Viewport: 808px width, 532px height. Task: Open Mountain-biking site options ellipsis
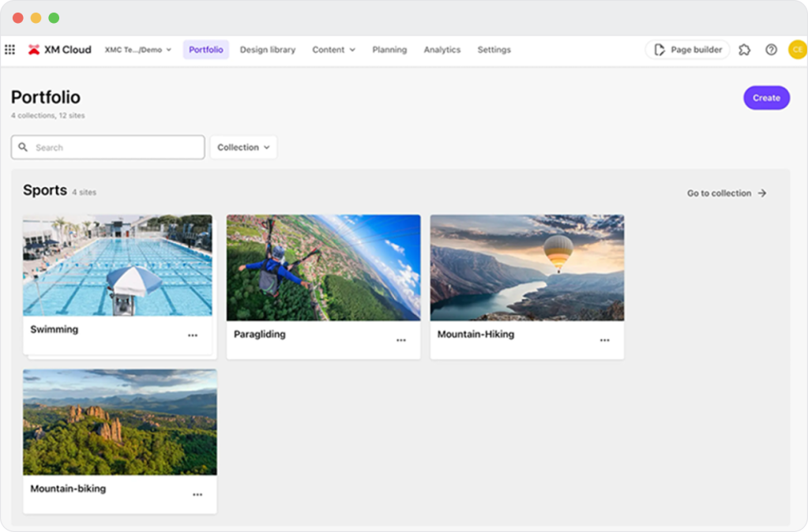(197, 494)
